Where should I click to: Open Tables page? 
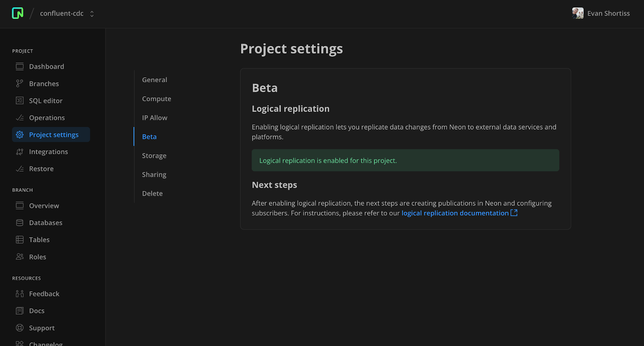[39, 240]
